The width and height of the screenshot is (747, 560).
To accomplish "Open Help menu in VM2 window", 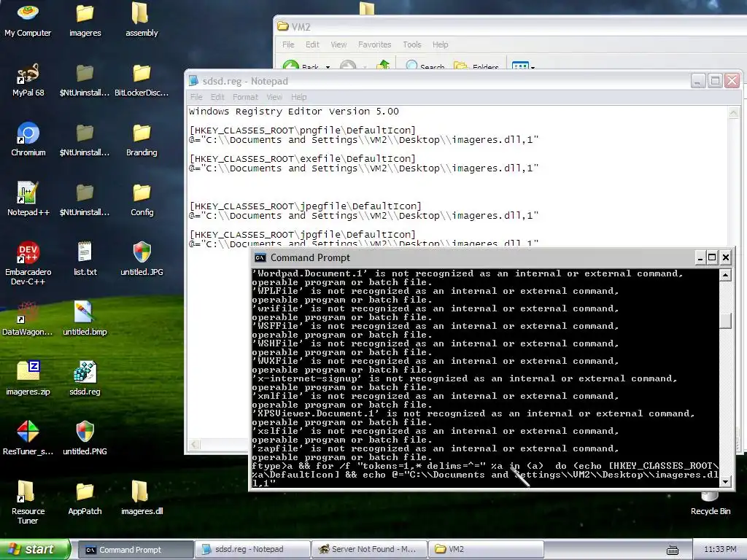I will pyautogui.click(x=440, y=44).
